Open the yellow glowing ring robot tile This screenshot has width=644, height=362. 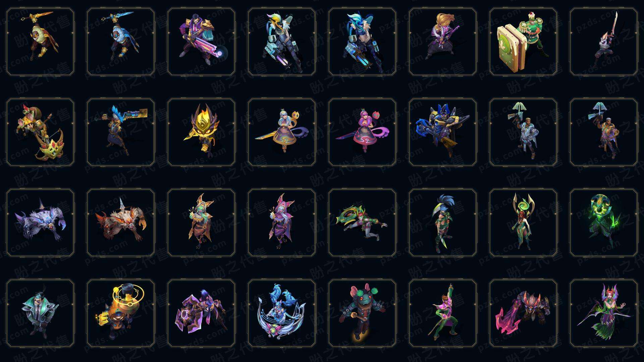point(121,313)
